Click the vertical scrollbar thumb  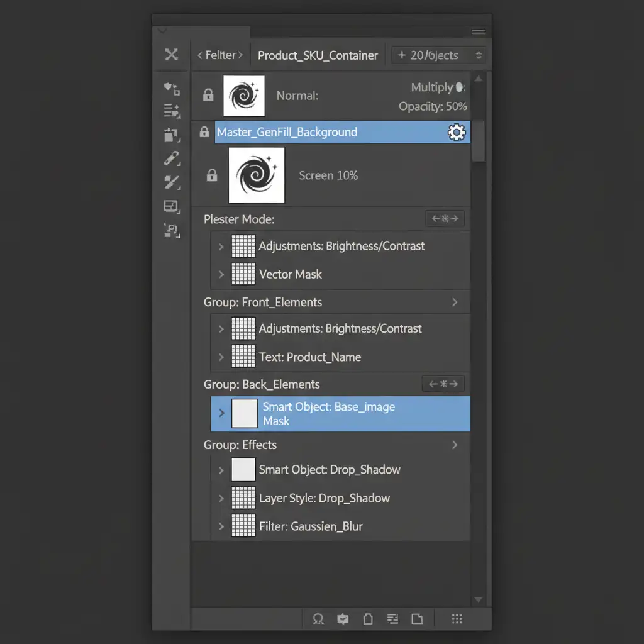tap(478, 141)
